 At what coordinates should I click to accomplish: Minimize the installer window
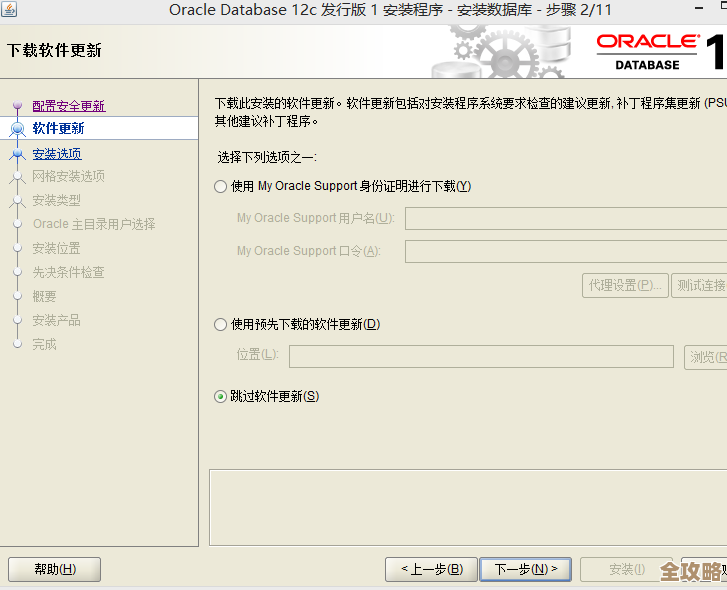click(x=699, y=9)
